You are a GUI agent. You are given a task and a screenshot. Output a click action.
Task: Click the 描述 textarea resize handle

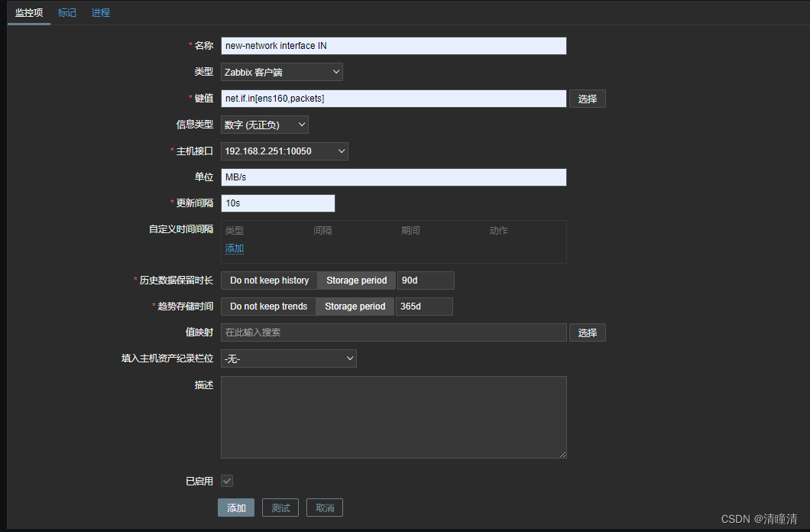(x=562, y=454)
